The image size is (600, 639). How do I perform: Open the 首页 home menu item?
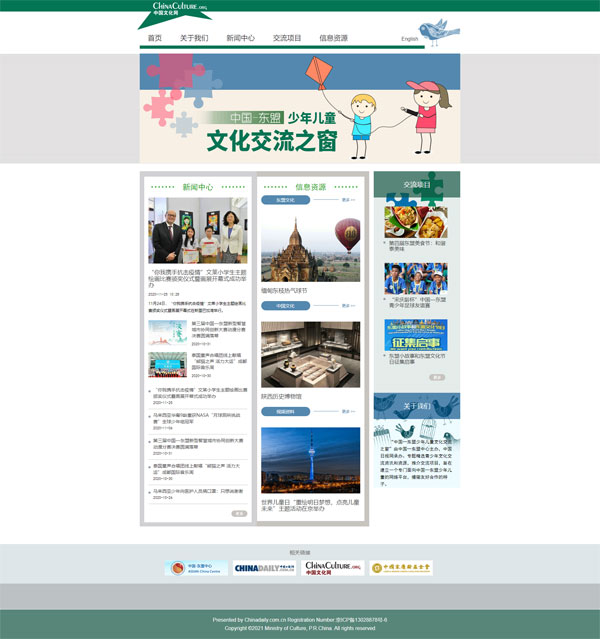154,38
